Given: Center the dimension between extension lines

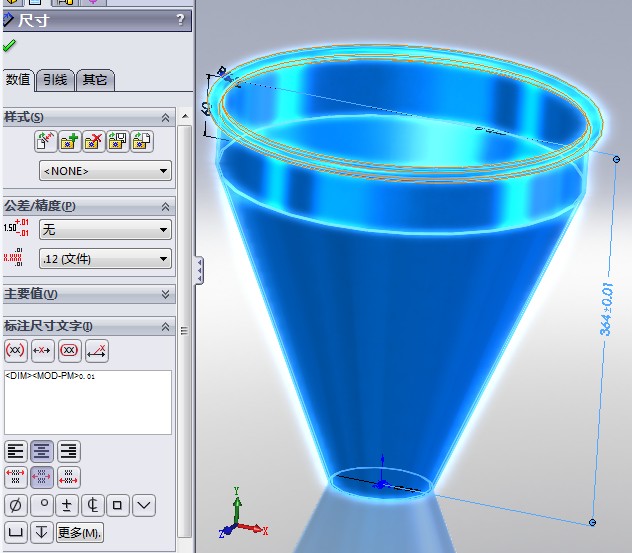Looking at the screenshot, I should click(x=42, y=351).
